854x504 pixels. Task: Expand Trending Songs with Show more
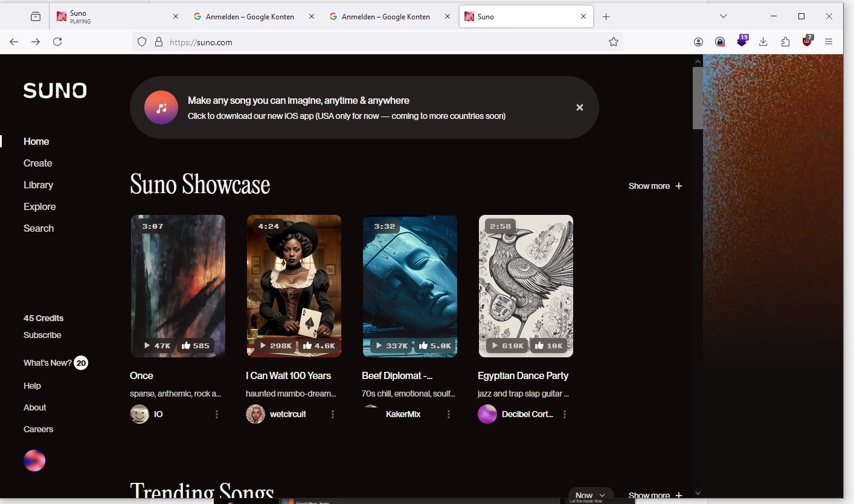click(x=655, y=495)
